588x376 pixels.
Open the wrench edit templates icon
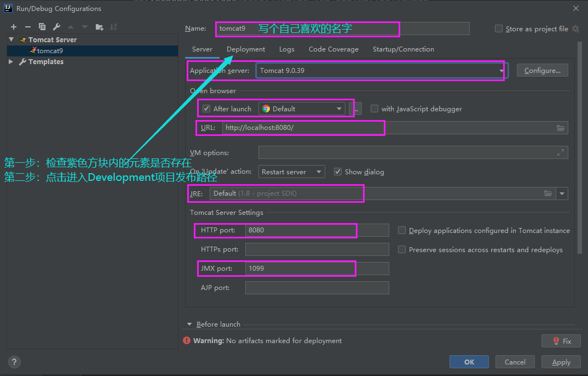[56, 27]
